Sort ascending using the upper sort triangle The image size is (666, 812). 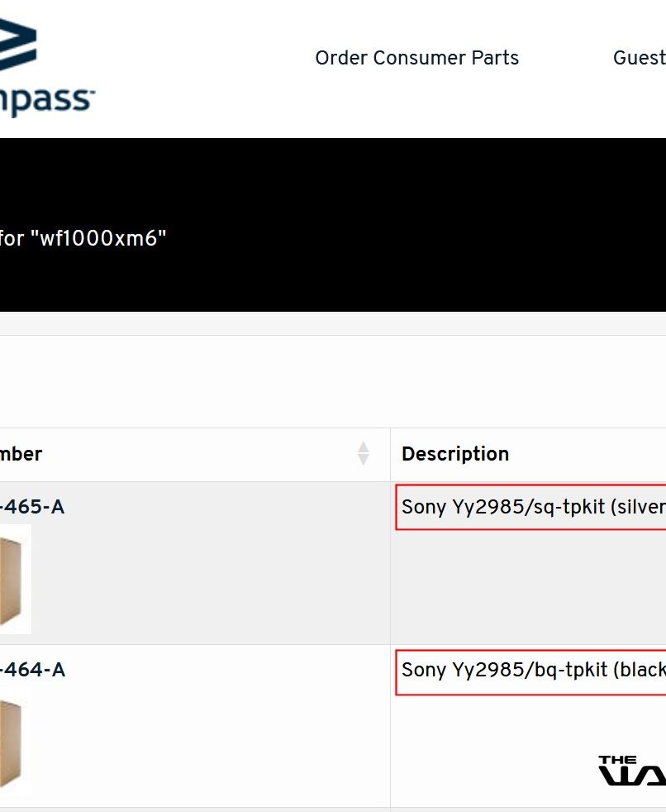point(363,447)
